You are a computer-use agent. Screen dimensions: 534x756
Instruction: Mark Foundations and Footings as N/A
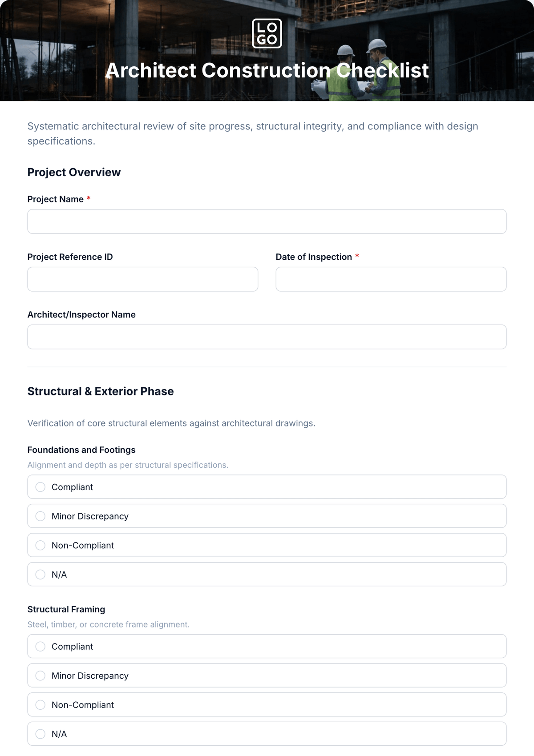(267, 574)
